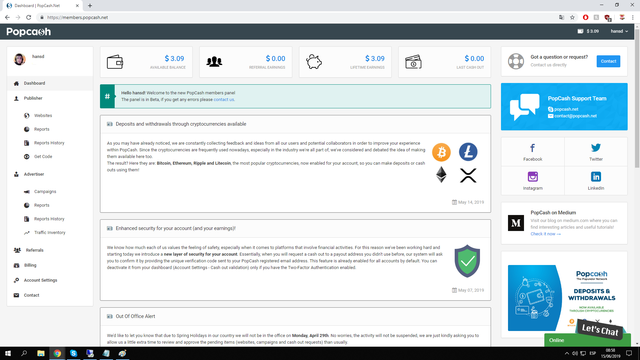640x360 pixels.
Task: Open Windows Start menu
Action: (x=8, y=353)
